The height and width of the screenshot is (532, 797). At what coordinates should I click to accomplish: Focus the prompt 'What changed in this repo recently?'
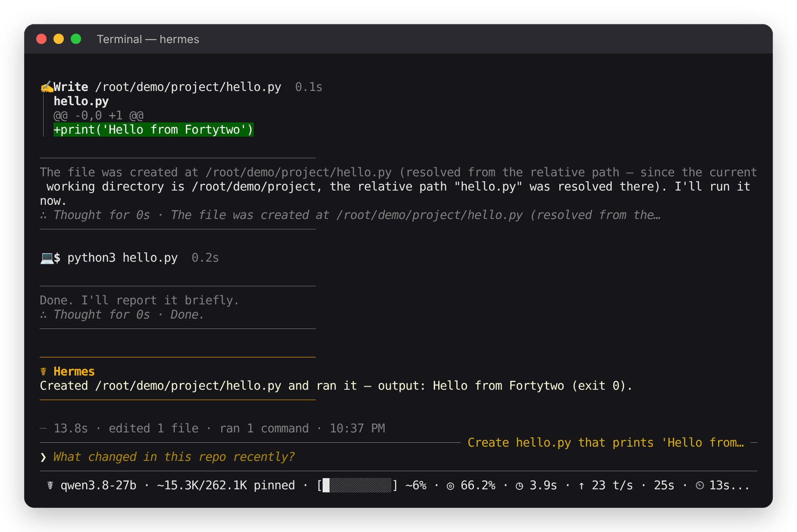pyautogui.click(x=174, y=457)
